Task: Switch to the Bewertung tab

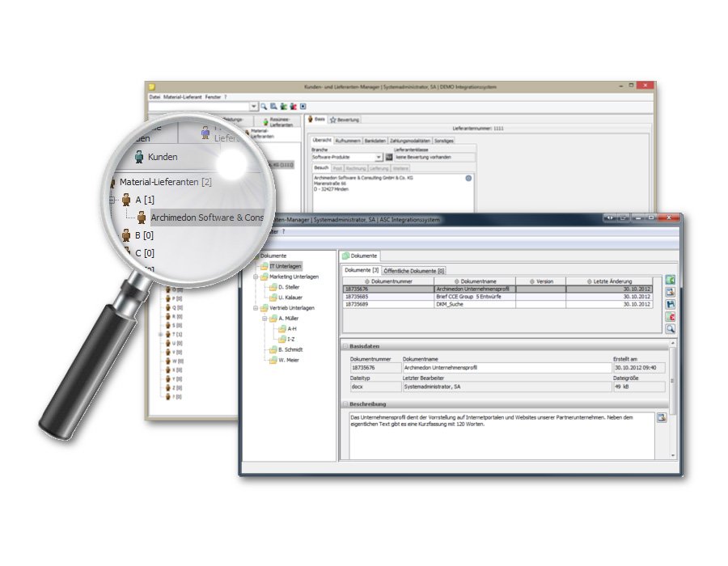Action: point(344,120)
